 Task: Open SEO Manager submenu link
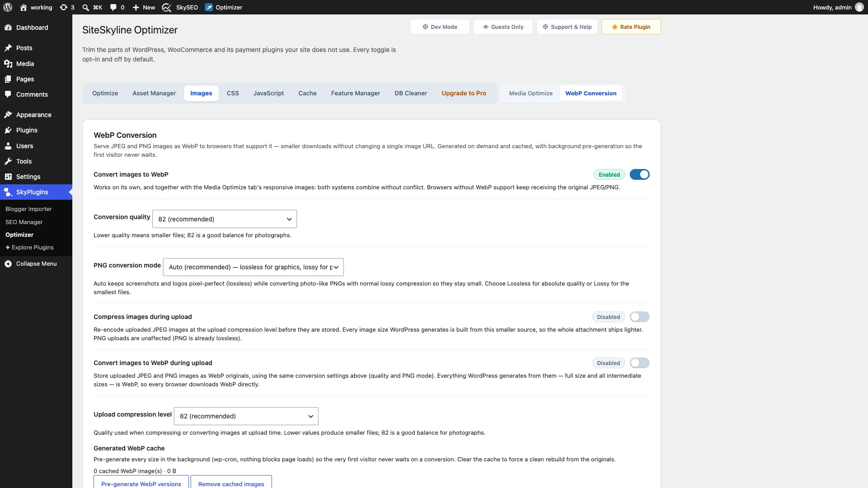(24, 222)
